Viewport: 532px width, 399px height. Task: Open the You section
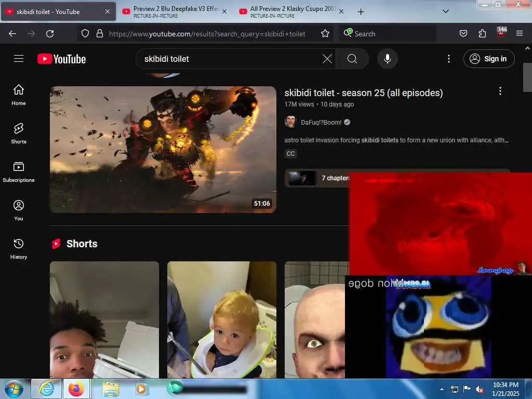tap(19, 210)
